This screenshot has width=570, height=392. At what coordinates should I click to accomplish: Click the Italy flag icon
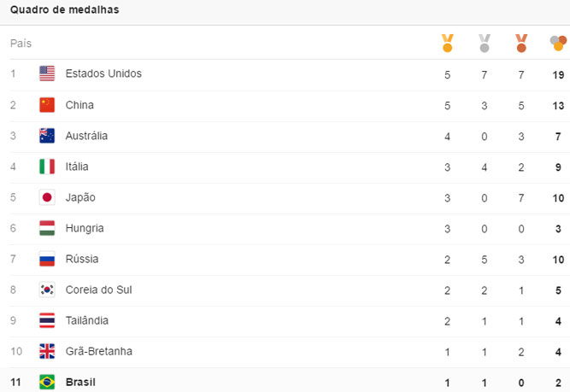tap(47, 167)
